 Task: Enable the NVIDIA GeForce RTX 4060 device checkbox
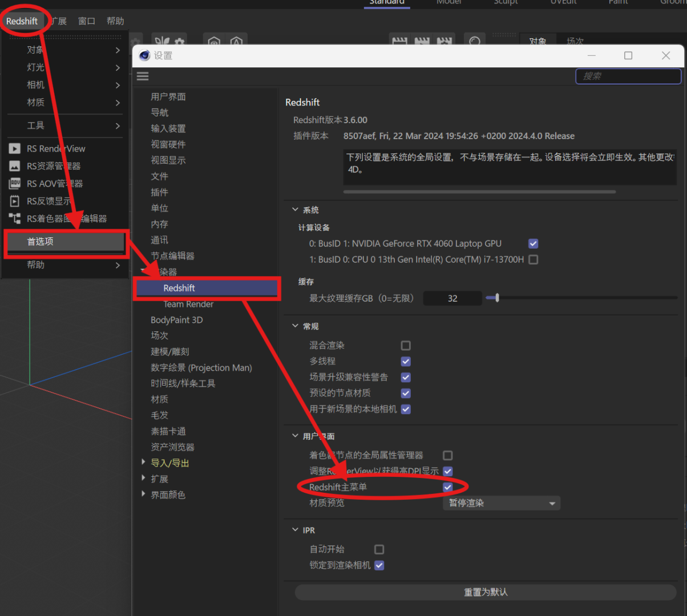534,244
